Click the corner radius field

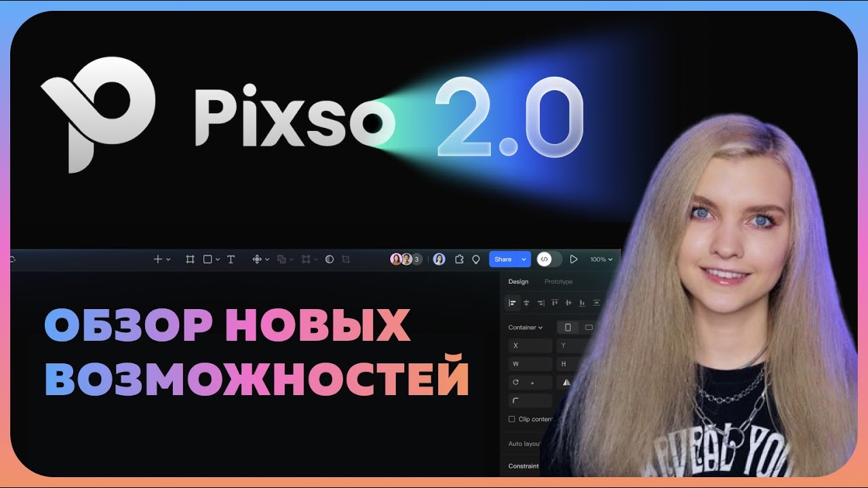[x=530, y=401]
